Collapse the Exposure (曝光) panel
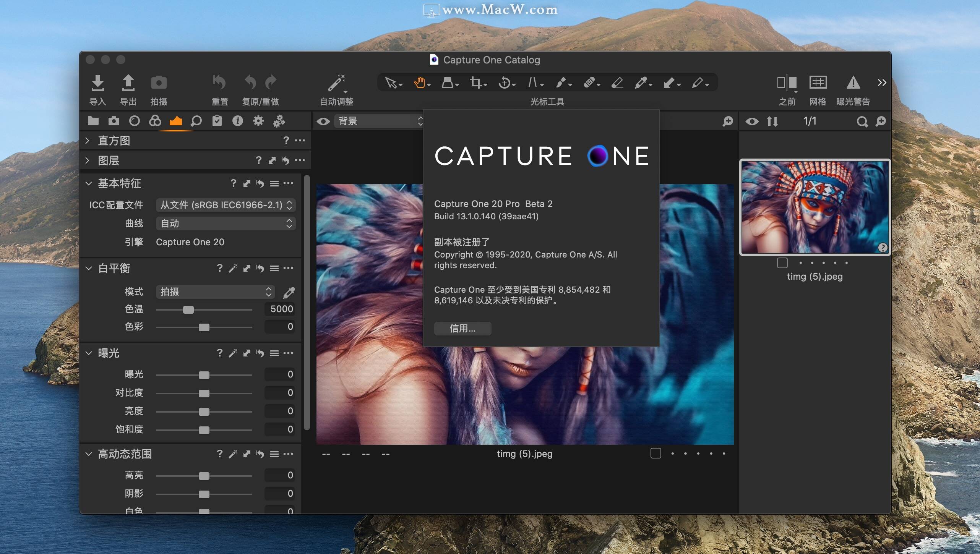 (x=89, y=353)
